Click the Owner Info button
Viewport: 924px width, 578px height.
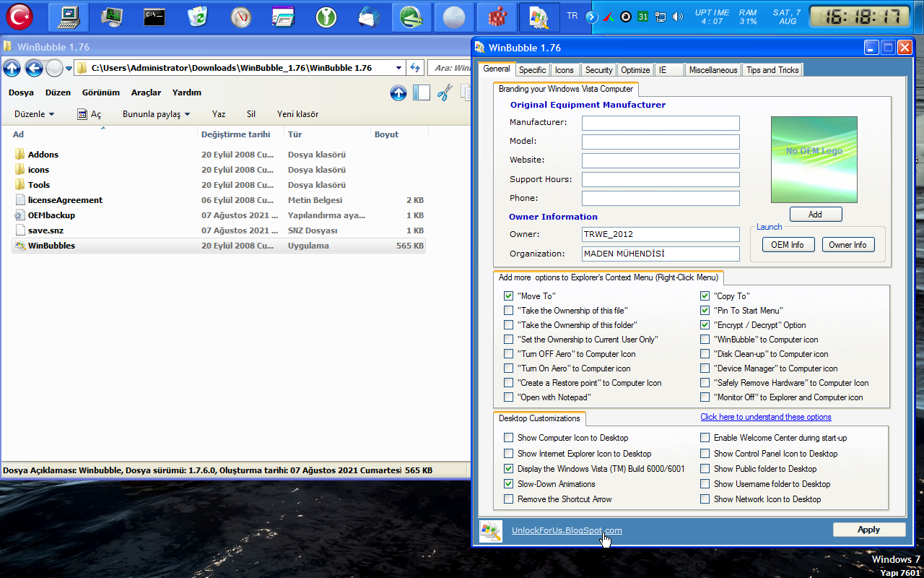click(x=848, y=245)
